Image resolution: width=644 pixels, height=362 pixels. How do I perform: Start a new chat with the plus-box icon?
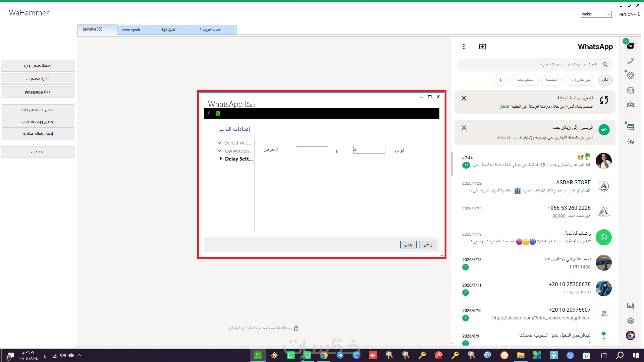click(x=483, y=47)
